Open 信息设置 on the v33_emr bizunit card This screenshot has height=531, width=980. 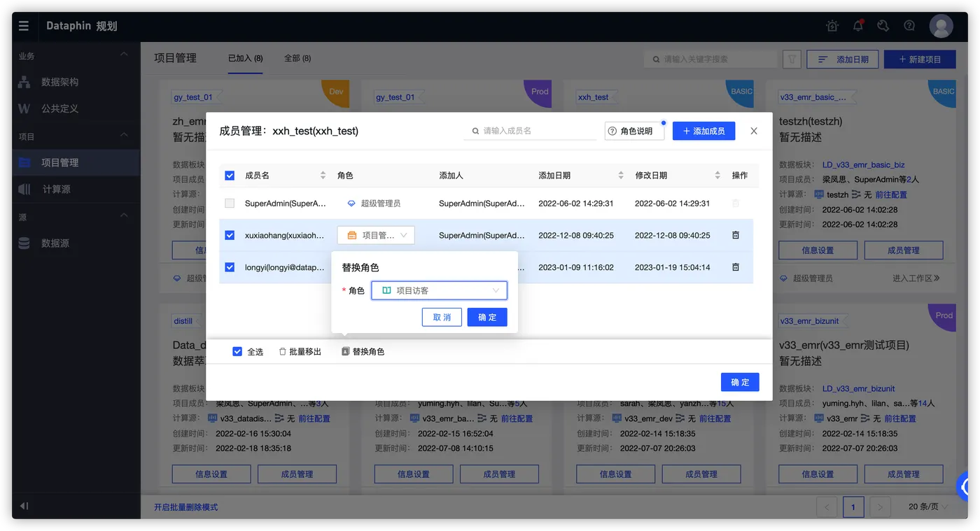[x=818, y=474]
